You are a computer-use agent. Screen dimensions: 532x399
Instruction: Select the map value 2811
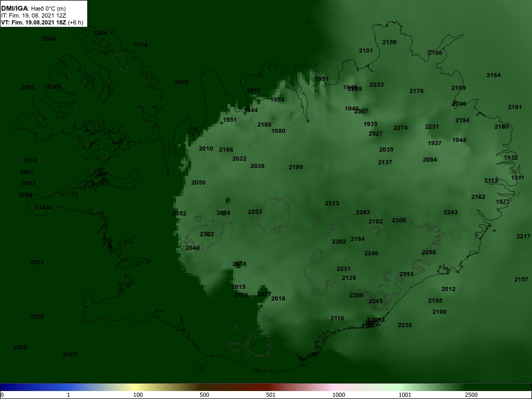pos(254,90)
